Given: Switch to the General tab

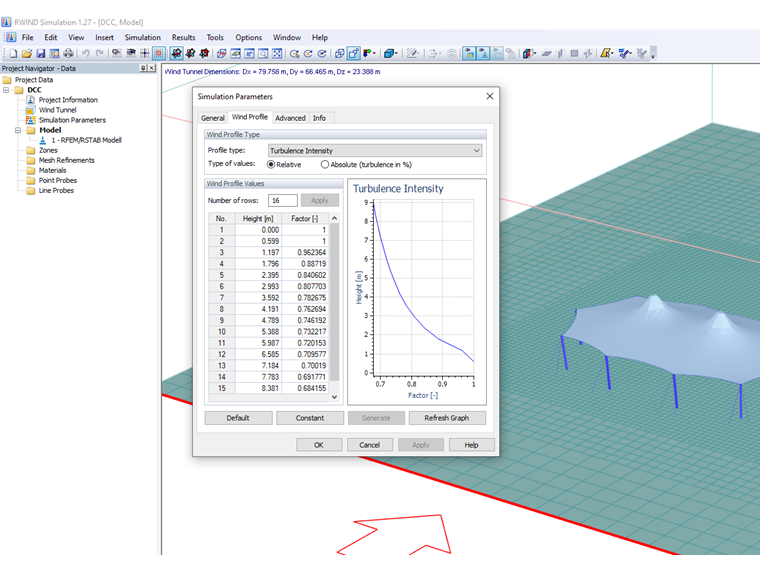Looking at the screenshot, I should pyautogui.click(x=212, y=118).
